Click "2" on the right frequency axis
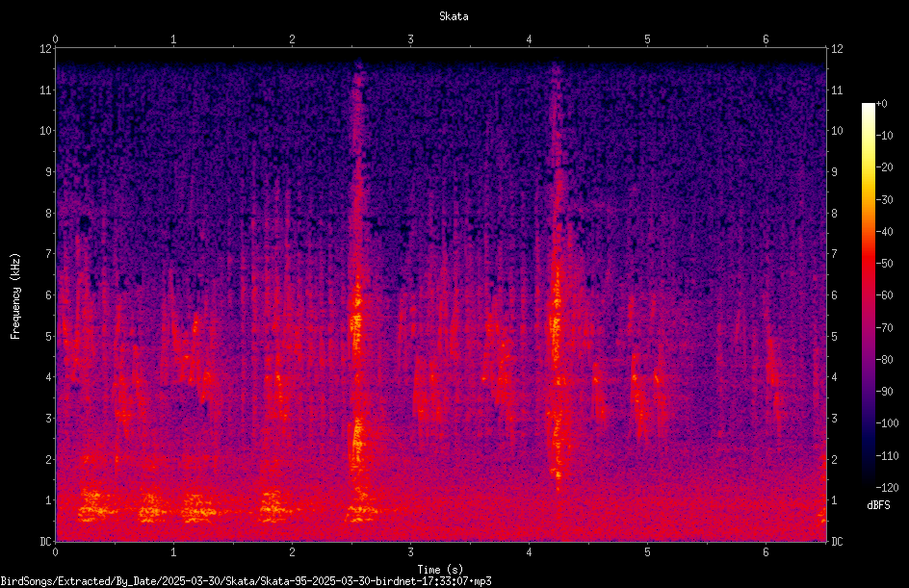This screenshot has width=909, height=588. (834, 459)
